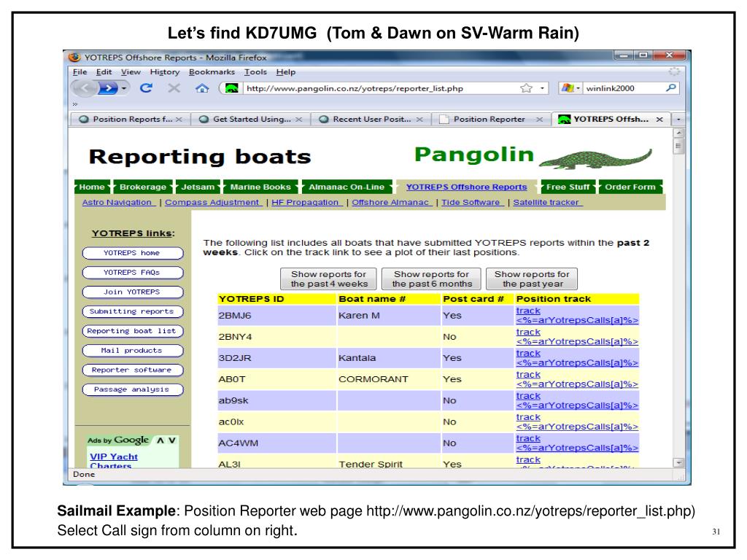
Task: Open the URL bar history dropdown
Action: 542,88
